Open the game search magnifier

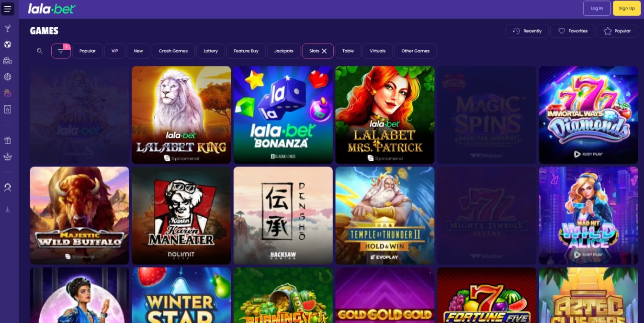coord(40,51)
